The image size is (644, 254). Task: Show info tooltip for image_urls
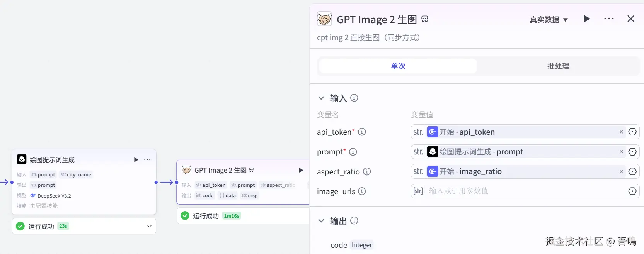(x=362, y=191)
